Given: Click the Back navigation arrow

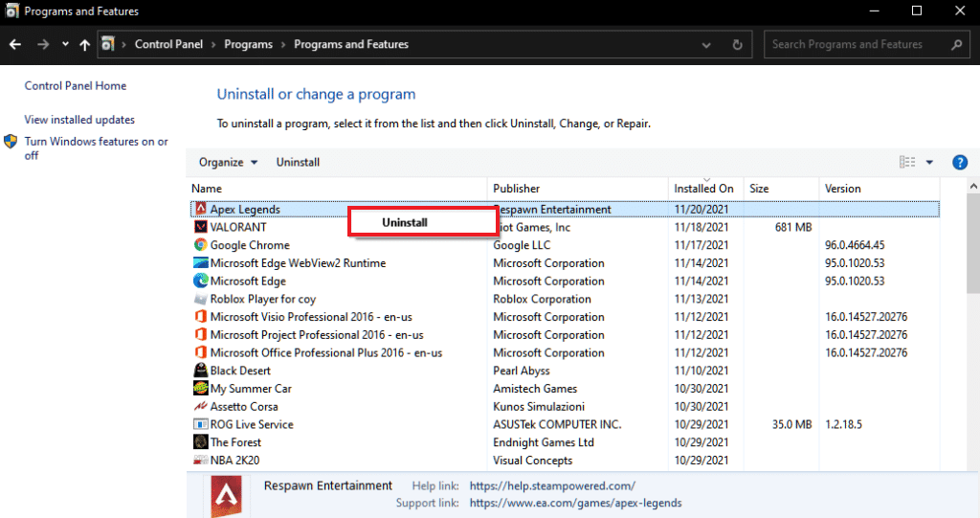Looking at the screenshot, I should (x=15, y=44).
